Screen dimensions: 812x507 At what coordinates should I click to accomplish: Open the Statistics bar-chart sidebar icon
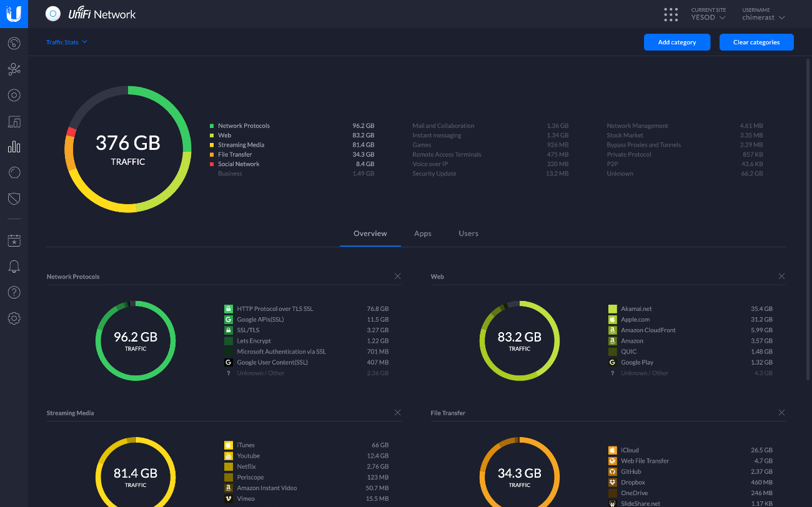(14, 147)
